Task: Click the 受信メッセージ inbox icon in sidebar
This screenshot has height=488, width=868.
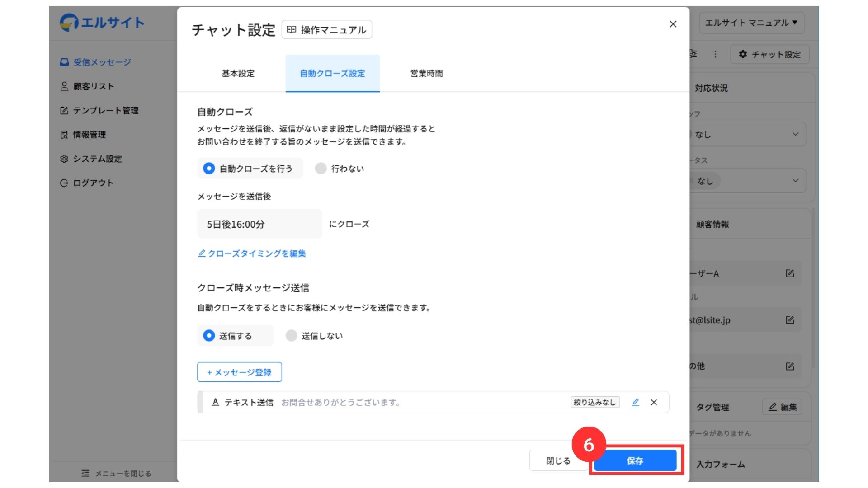Action: tap(64, 62)
